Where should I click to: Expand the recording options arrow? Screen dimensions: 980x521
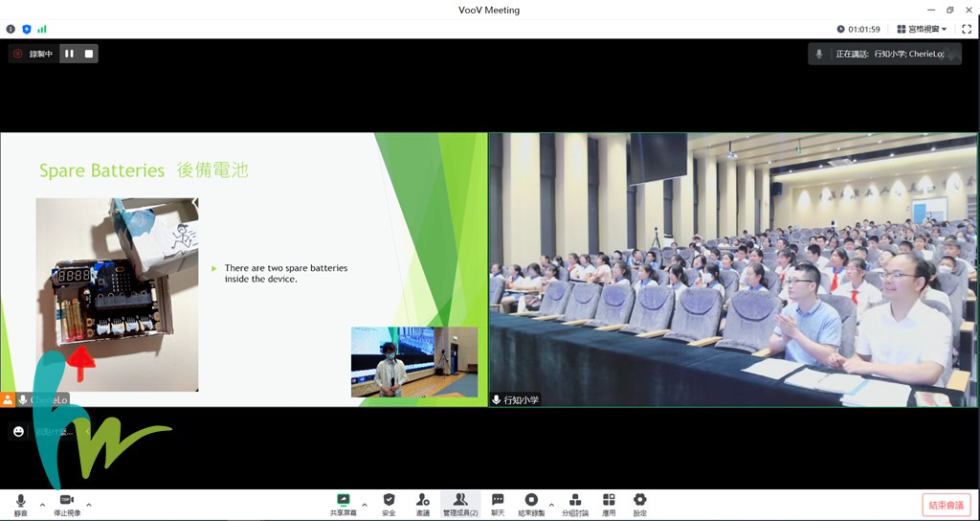[551, 505]
